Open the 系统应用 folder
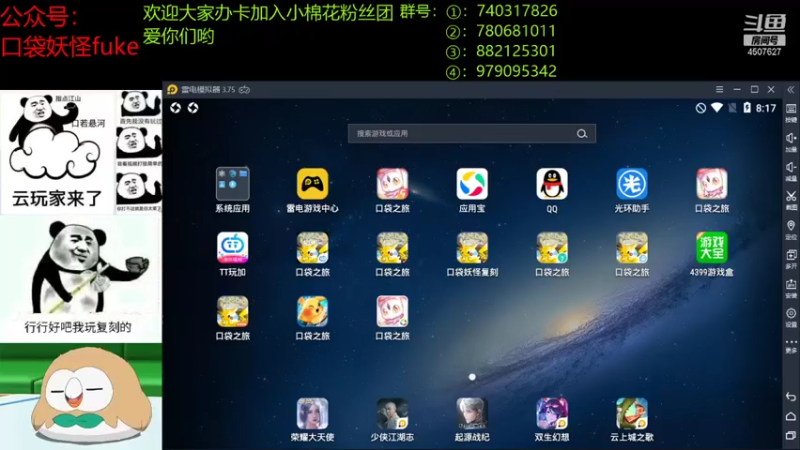 (x=233, y=184)
